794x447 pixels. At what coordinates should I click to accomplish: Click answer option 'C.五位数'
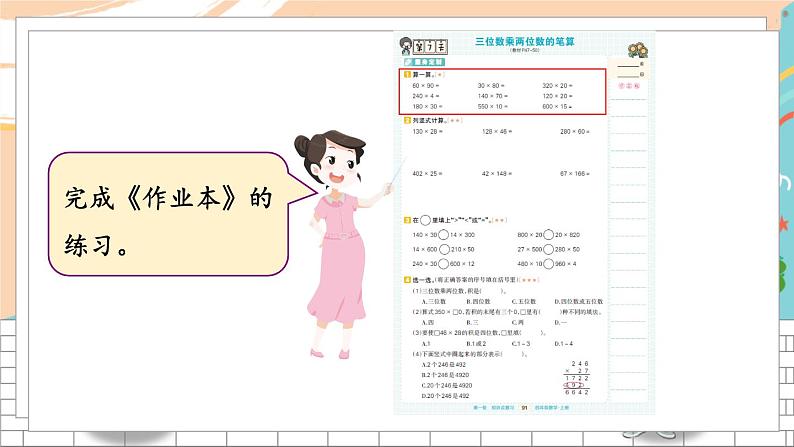524,301
